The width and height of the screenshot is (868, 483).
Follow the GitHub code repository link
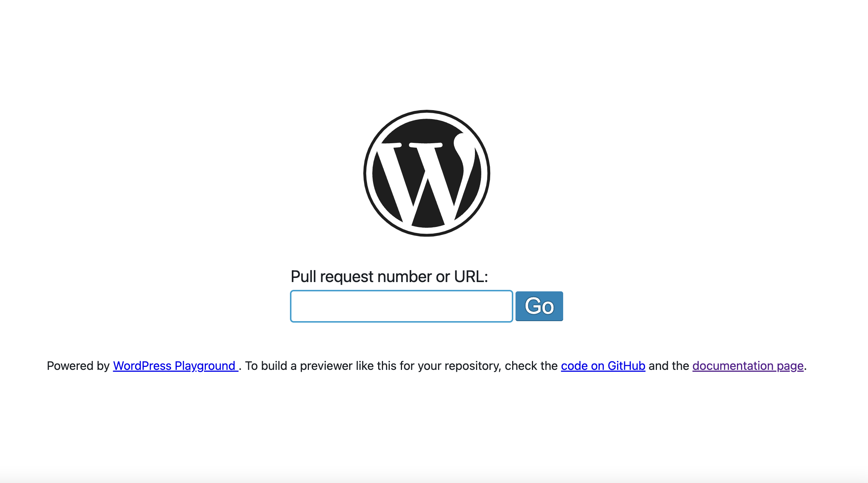[603, 366]
